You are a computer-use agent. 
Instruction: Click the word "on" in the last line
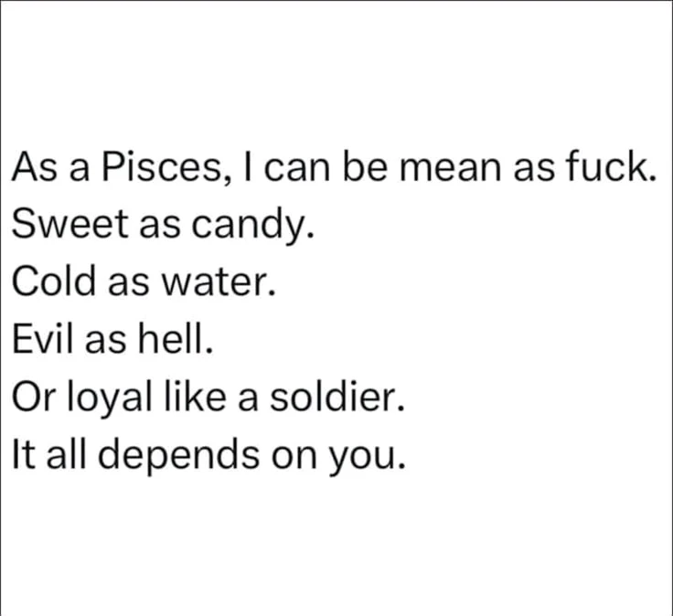(x=298, y=457)
